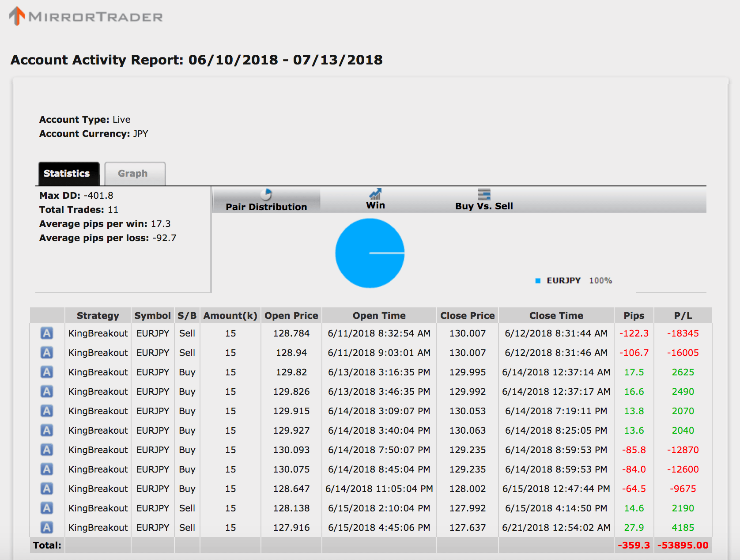
Task: Click the 17.5 pips value
Action: (634, 372)
